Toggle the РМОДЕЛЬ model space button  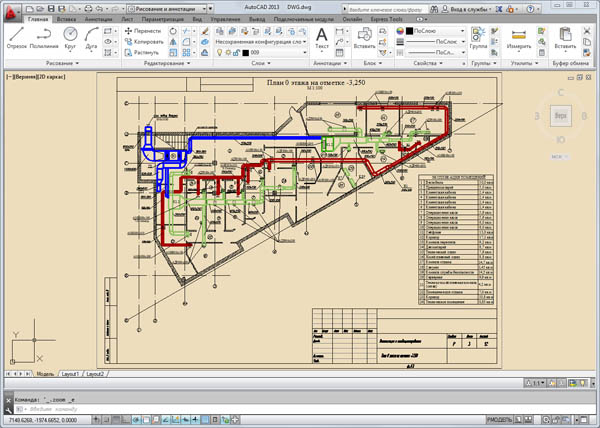[x=499, y=420]
